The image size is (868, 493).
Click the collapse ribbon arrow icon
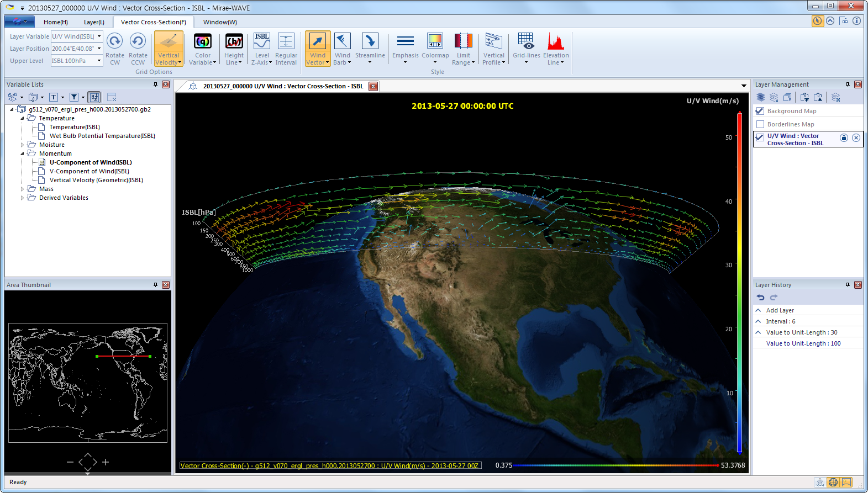click(830, 21)
